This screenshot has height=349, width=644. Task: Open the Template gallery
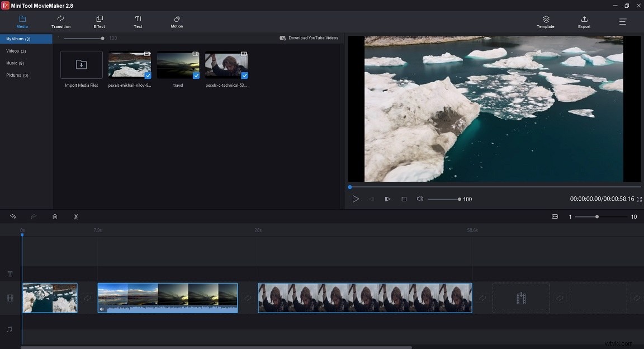545,22
